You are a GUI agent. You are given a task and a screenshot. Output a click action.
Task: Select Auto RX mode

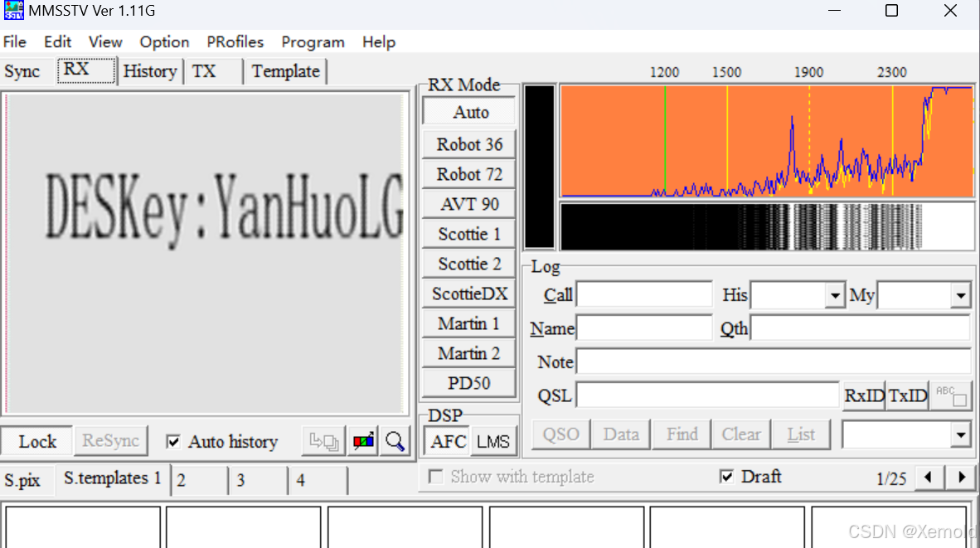pos(469,113)
